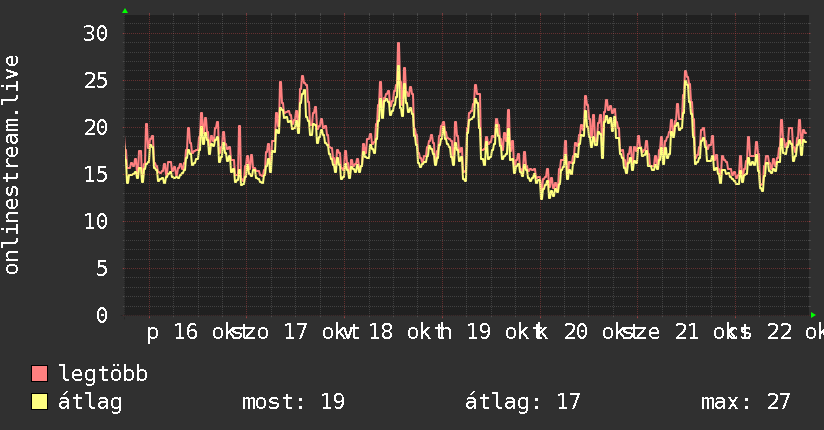
Task: Click the átlag legend label beside yellow swatch
Action: pos(90,402)
